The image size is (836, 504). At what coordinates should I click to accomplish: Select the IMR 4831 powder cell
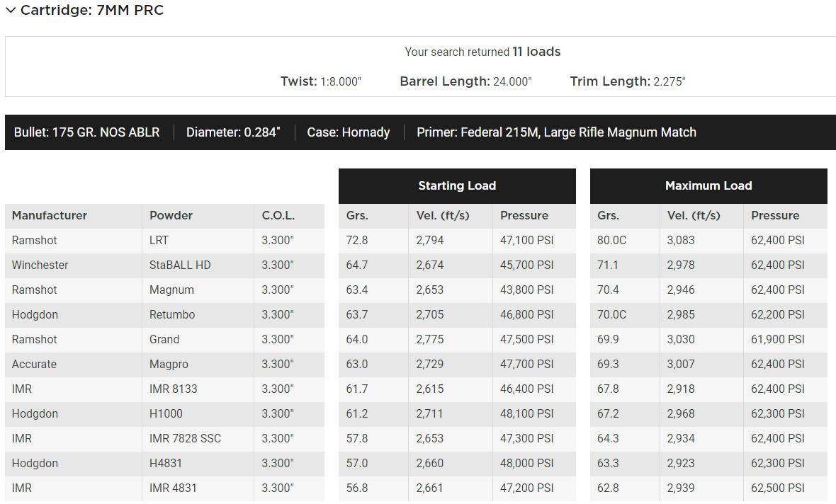(198, 488)
